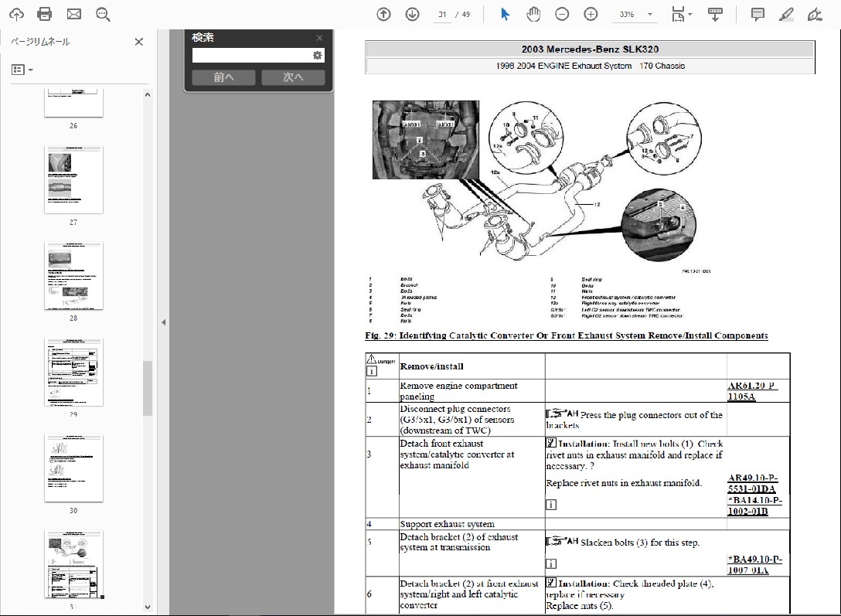Select page 28 thumbnail

click(x=73, y=276)
